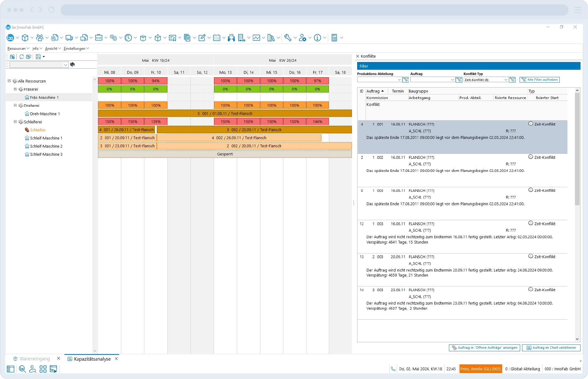Collapse the Fraserei tree node
The height and width of the screenshot is (379, 588).
(15, 89)
